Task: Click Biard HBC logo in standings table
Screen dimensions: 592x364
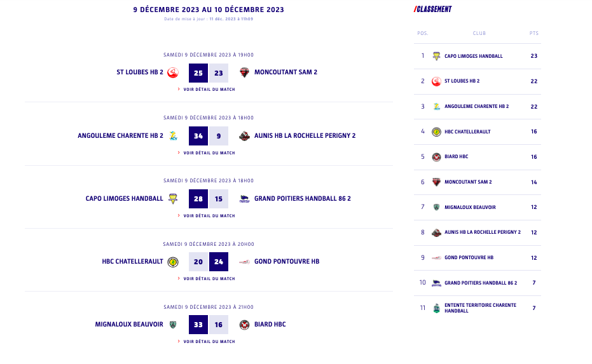Action: [x=436, y=157]
